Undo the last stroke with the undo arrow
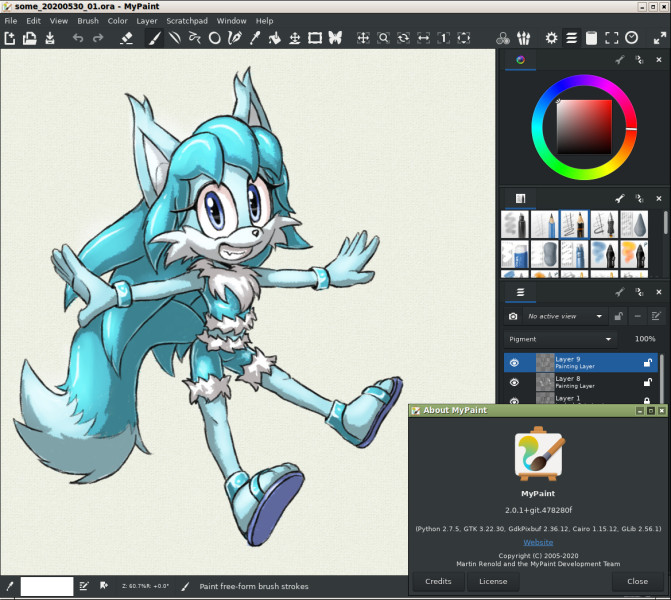 pyautogui.click(x=78, y=38)
